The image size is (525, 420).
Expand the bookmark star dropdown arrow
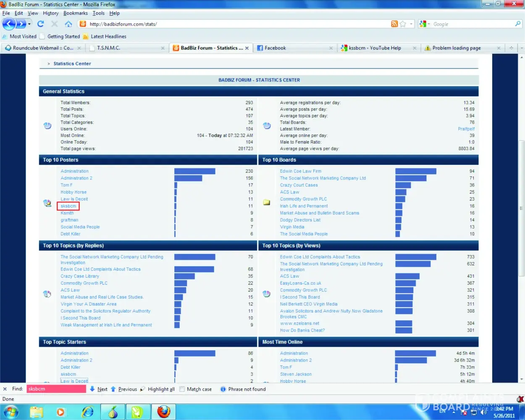point(412,24)
